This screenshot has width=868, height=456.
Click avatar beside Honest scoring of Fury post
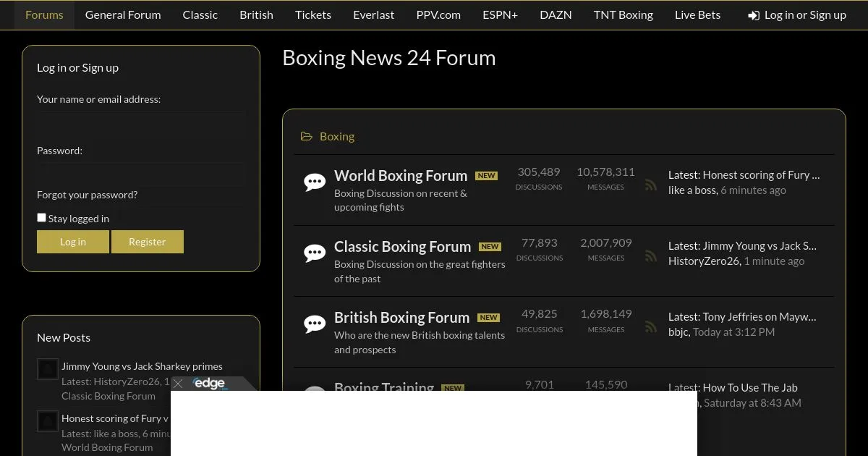click(48, 421)
